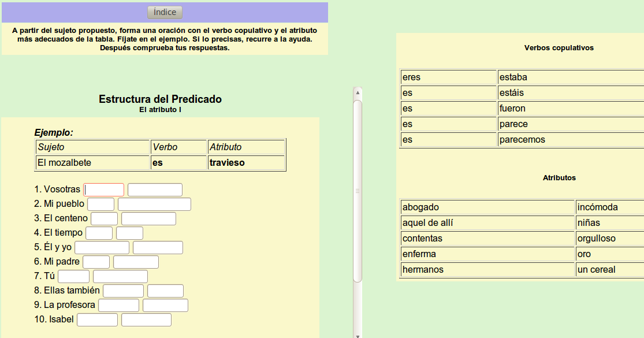Click the attribute field for Mi padre
Viewport: 644px width, 338px height.
pyautogui.click(x=135, y=261)
